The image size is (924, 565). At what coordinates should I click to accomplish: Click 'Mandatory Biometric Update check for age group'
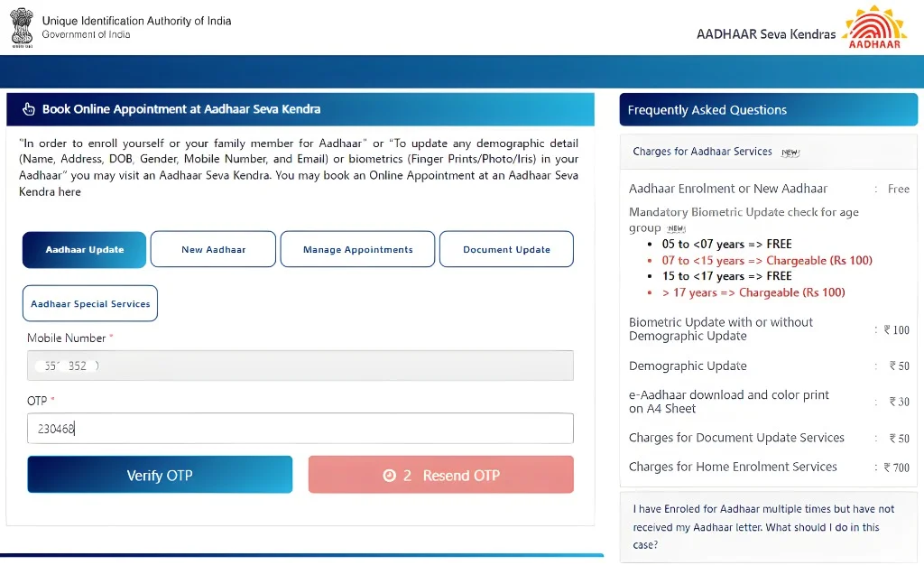pyautogui.click(x=744, y=219)
